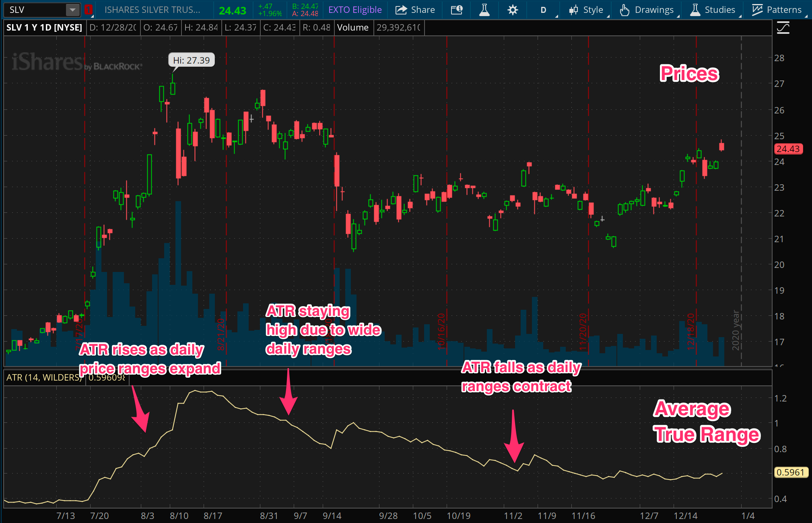The width and height of the screenshot is (812, 523).
Task: Click the 10/16/20 expiration marker line
Action: point(447,201)
